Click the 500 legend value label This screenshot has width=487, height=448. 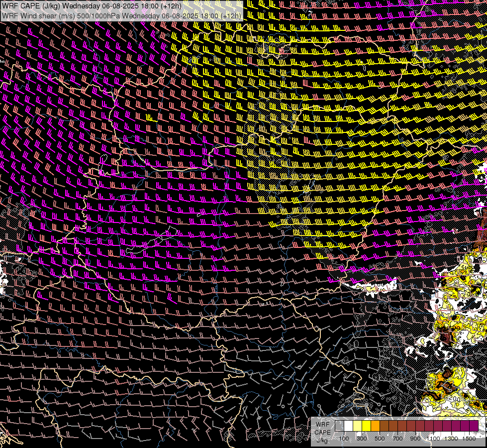[x=380, y=439]
